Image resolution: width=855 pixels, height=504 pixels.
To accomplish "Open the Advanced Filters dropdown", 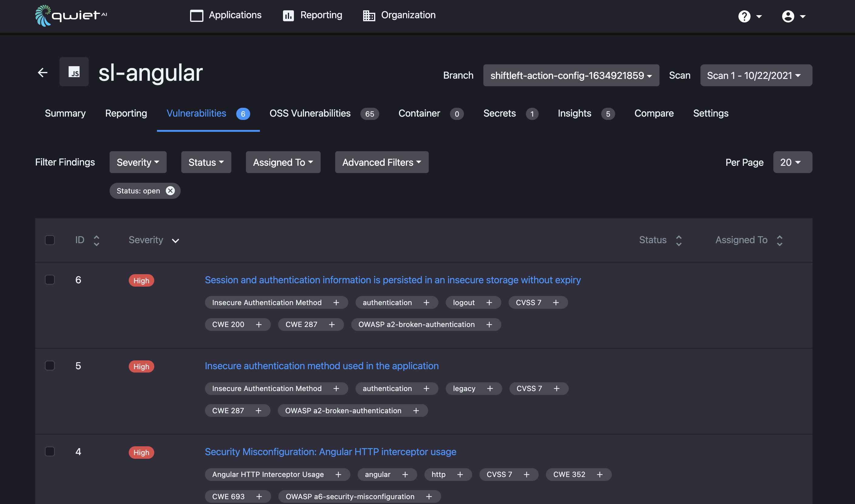I will [382, 162].
